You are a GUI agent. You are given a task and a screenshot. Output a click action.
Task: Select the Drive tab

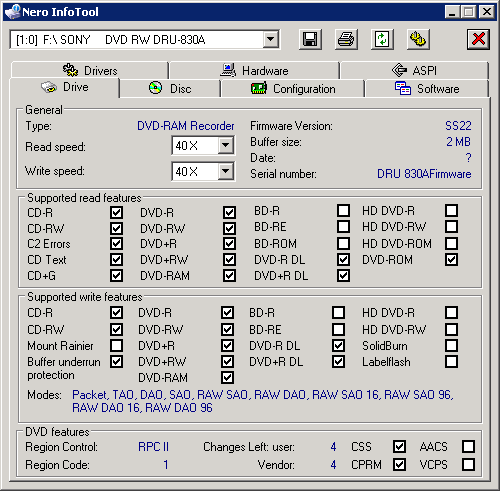coord(65,87)
